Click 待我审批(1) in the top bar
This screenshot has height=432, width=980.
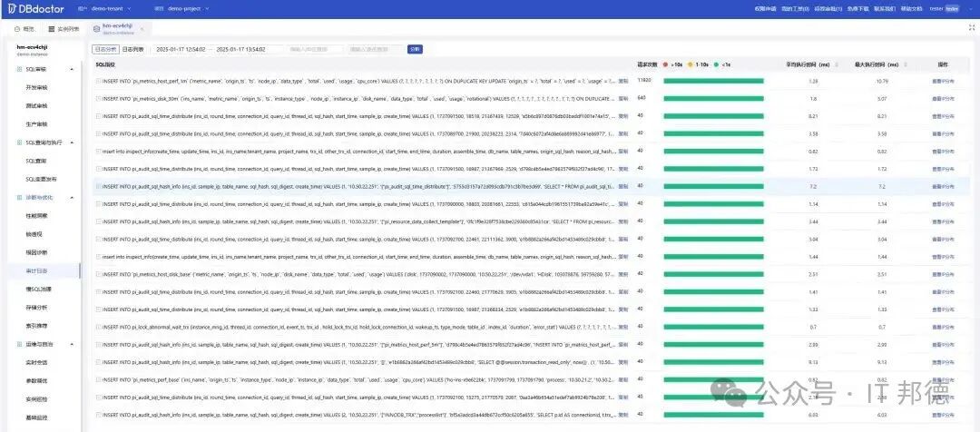828,9
